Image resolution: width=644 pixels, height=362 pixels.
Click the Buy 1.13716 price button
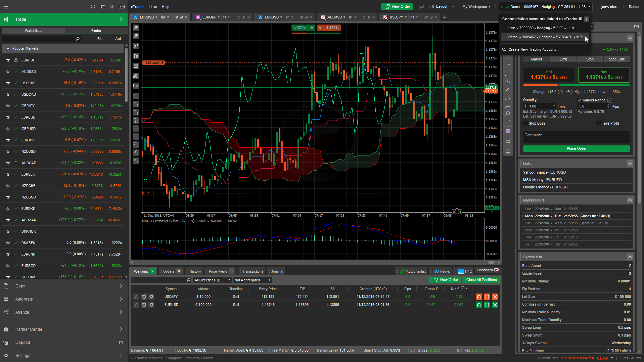point(604,75)
